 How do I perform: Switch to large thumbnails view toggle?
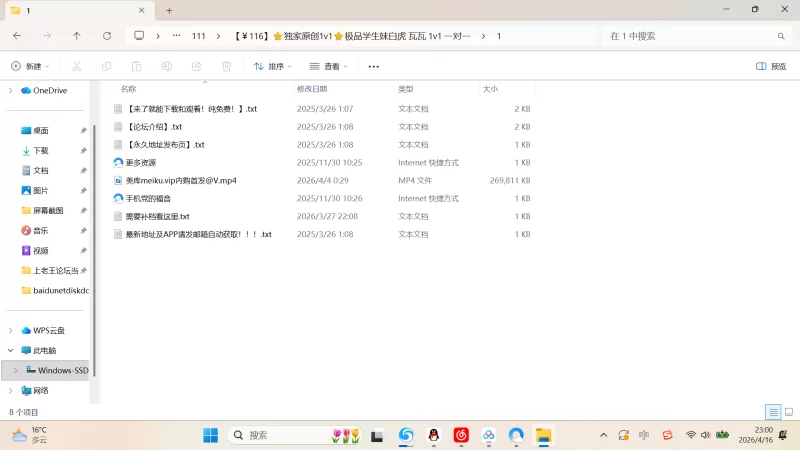pyautogui.click(x=788, y=412)
